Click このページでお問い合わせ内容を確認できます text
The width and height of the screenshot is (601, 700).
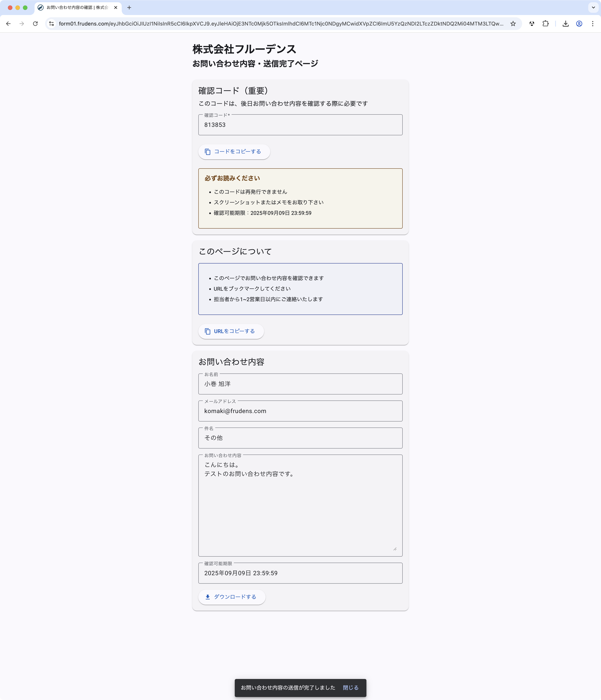tap(269, 278)
